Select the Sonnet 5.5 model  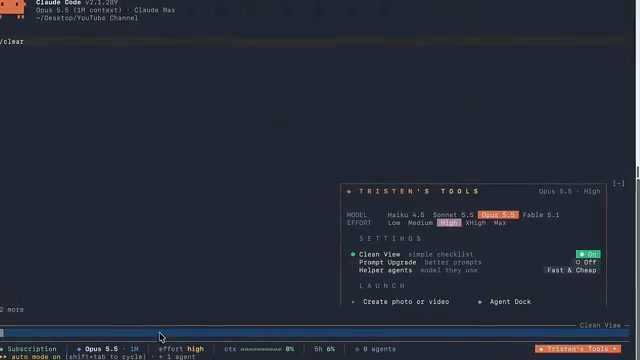453,215
